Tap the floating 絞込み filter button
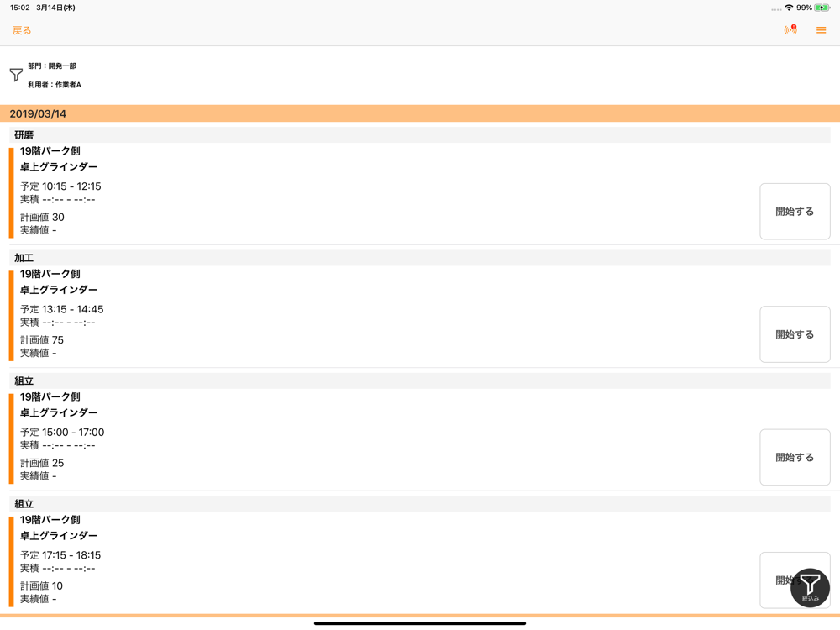Viewport: 840px width, 630px height. [810, 588]
